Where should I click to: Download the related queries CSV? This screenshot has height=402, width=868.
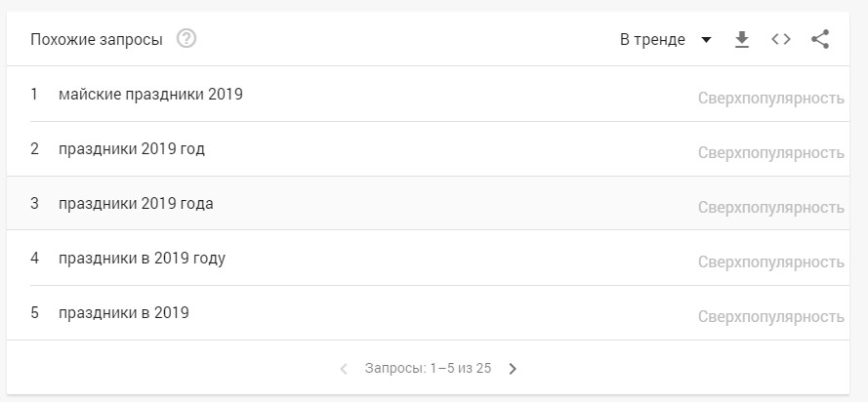[x=742, y=39]
